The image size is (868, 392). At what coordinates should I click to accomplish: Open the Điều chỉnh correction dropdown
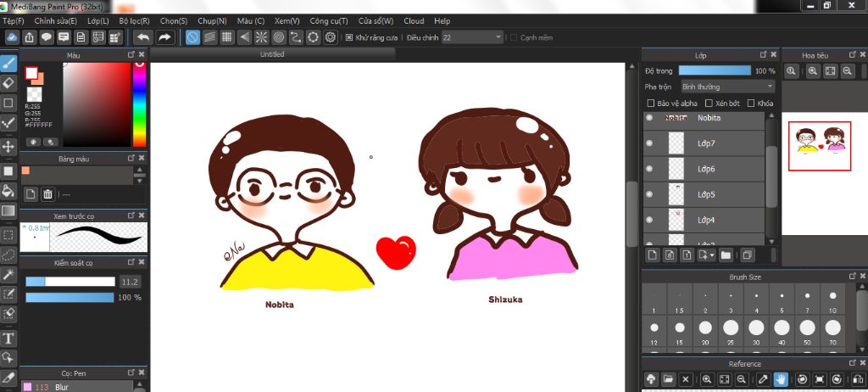coord(472,37)
